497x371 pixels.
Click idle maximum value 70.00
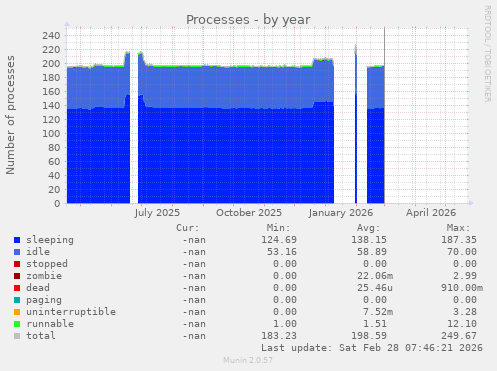coord(462,252)
